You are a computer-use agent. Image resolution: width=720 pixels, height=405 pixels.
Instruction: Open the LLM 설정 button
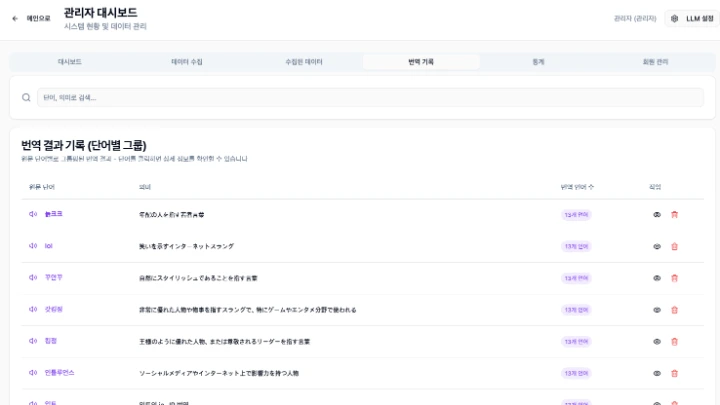click(692, 19)
